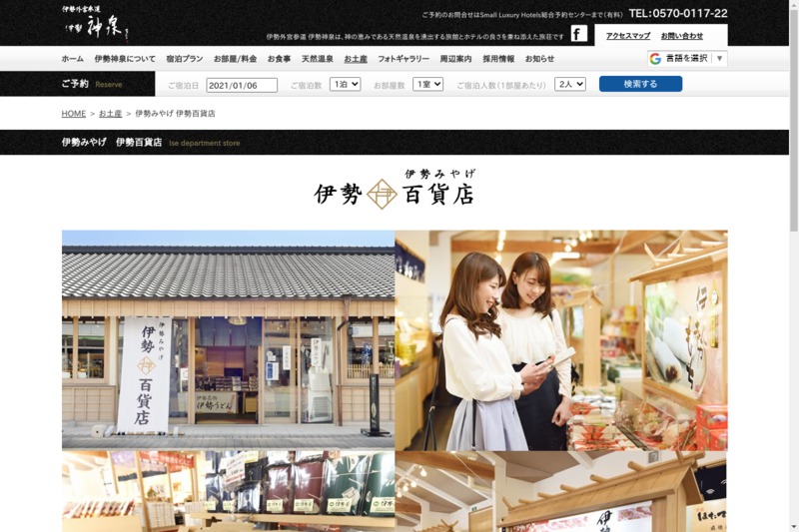This screenshot has width=799, height=532.
Task: Expand the 部屋数 room count dropdown
Action: coord(427,85)
